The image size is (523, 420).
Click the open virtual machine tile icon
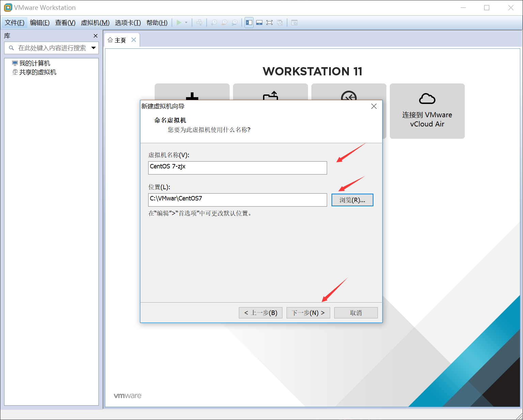[271, 96]
